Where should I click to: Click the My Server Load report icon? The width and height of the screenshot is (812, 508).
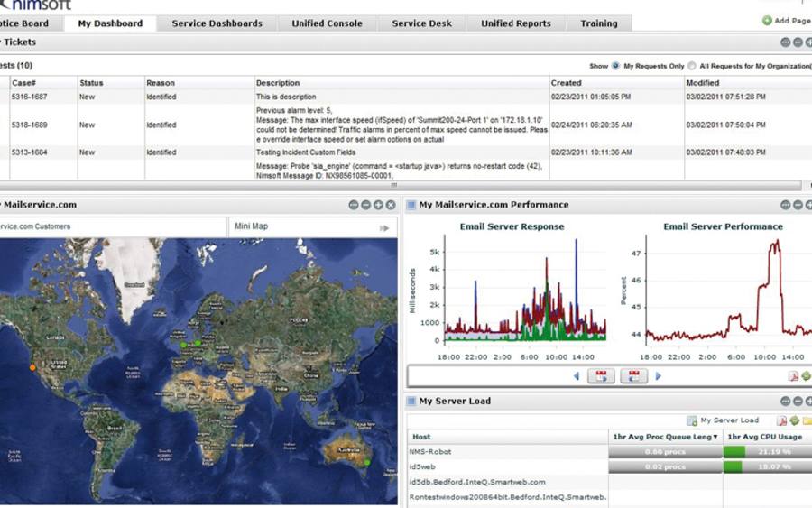point(692,420)
